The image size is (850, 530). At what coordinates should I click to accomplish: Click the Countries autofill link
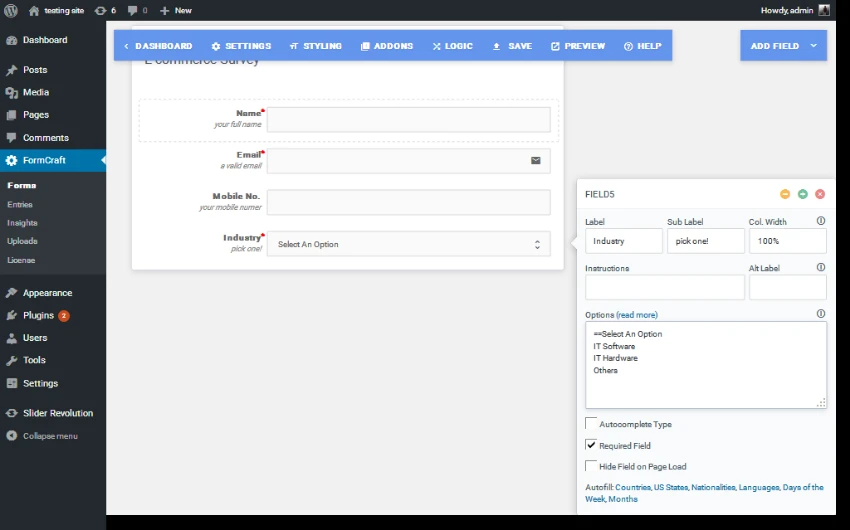[x=633, y=487]
